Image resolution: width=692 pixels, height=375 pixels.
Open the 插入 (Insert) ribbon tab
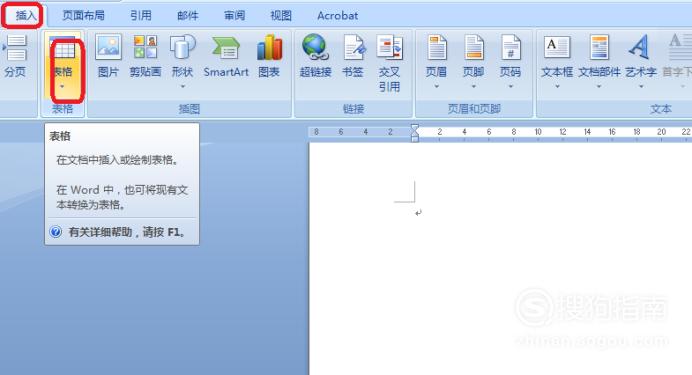pyautogui.click(x=25, y=15)
